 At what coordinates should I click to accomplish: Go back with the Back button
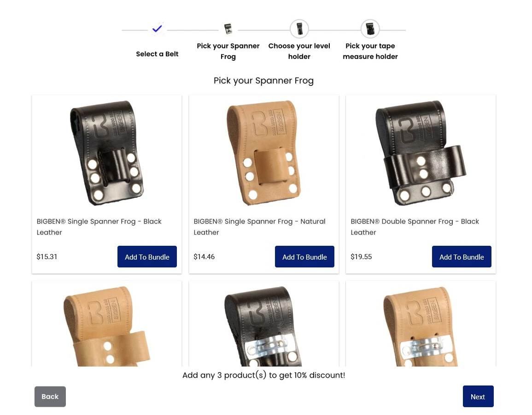tap(50, 397)
